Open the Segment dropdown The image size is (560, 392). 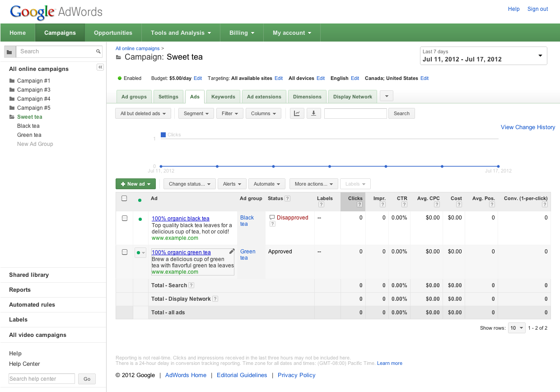click(x=196, y=113)
